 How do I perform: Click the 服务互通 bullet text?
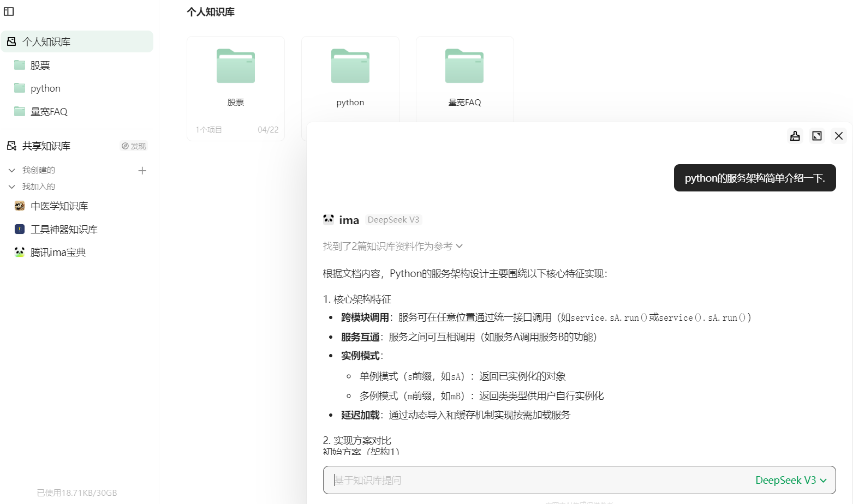(x=469, y=337)
